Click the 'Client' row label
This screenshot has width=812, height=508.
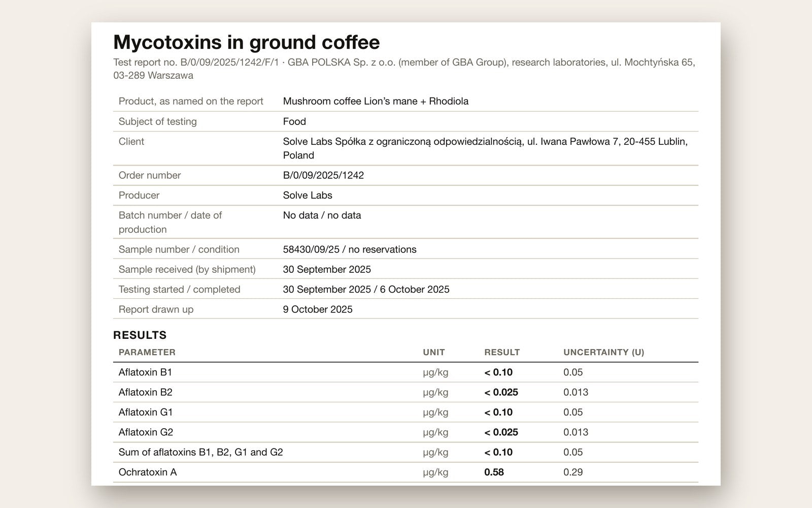click(x=131, y=142)
